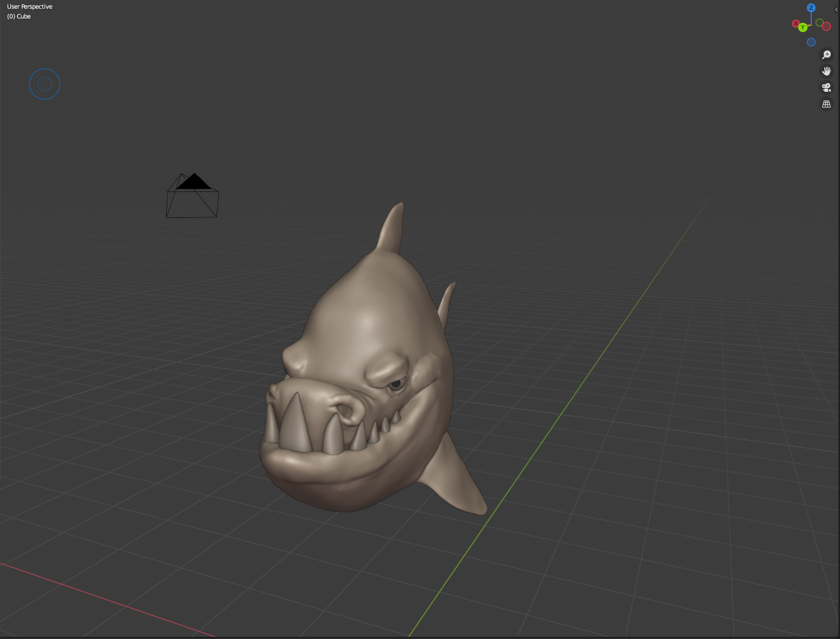840x639 pixels.
Task: Click the unlabeled red negative X handle
Action: click(x=826, y=26)
